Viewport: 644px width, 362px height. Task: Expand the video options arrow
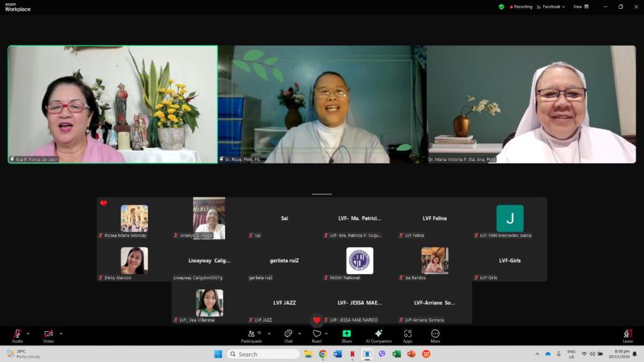tap(60, 333)
